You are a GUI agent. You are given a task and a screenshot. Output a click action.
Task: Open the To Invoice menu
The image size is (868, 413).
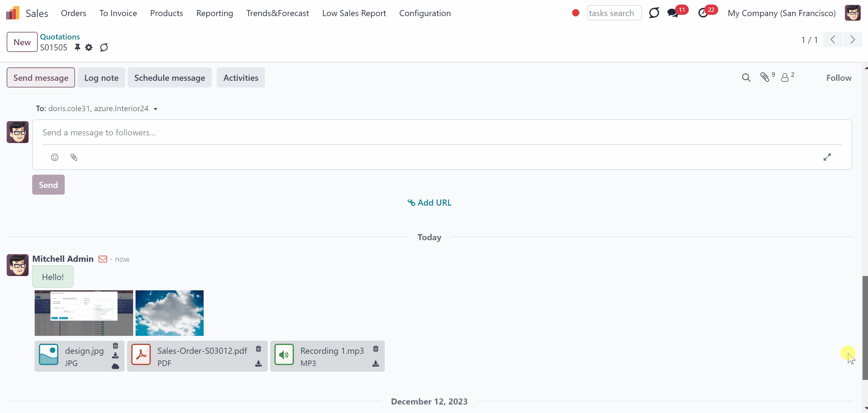pos(118,13)
